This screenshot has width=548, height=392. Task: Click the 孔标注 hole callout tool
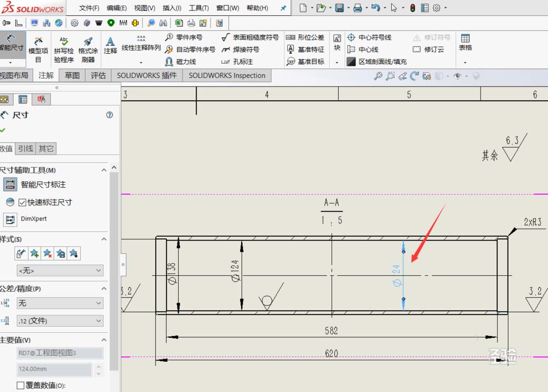(x=237, y=61)
